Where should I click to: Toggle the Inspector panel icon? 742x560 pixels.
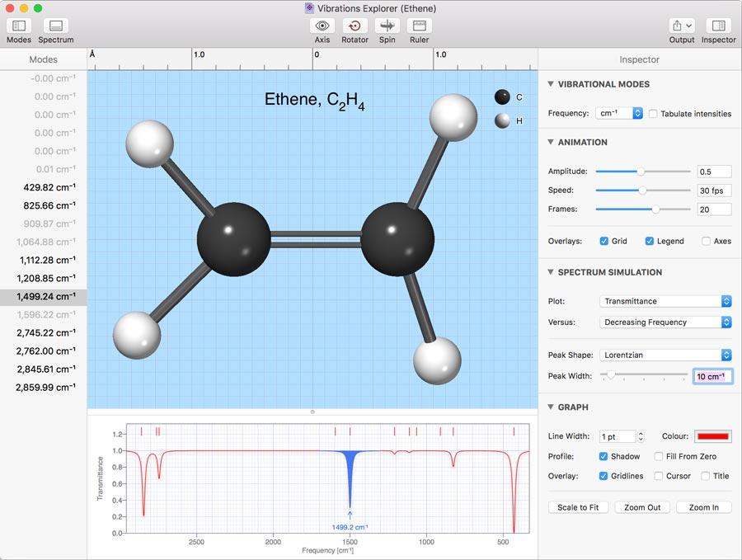[718, 27]
